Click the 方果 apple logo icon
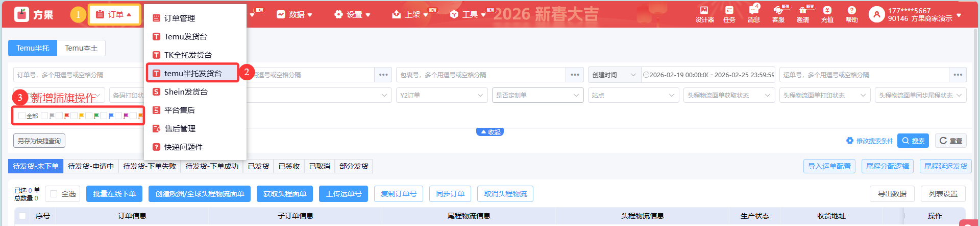This screenshot has height=226, width=980. point(21,14)
